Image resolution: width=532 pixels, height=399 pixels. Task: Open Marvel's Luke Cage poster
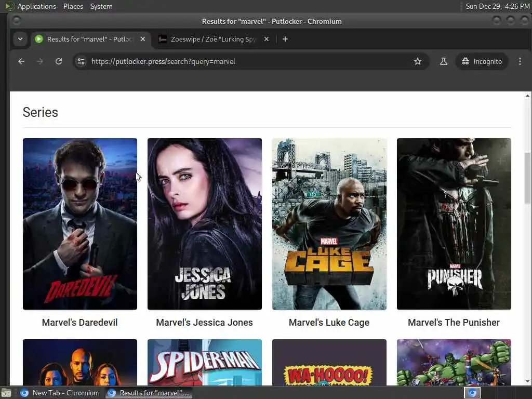pos(329,224)
